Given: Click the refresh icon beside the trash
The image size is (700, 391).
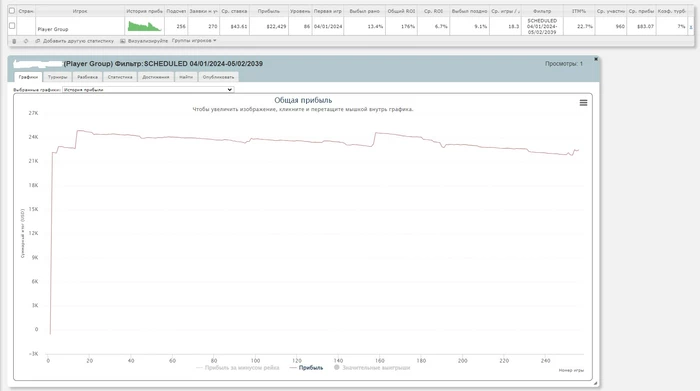Looking at the screenshot, I should coord(25,41).
